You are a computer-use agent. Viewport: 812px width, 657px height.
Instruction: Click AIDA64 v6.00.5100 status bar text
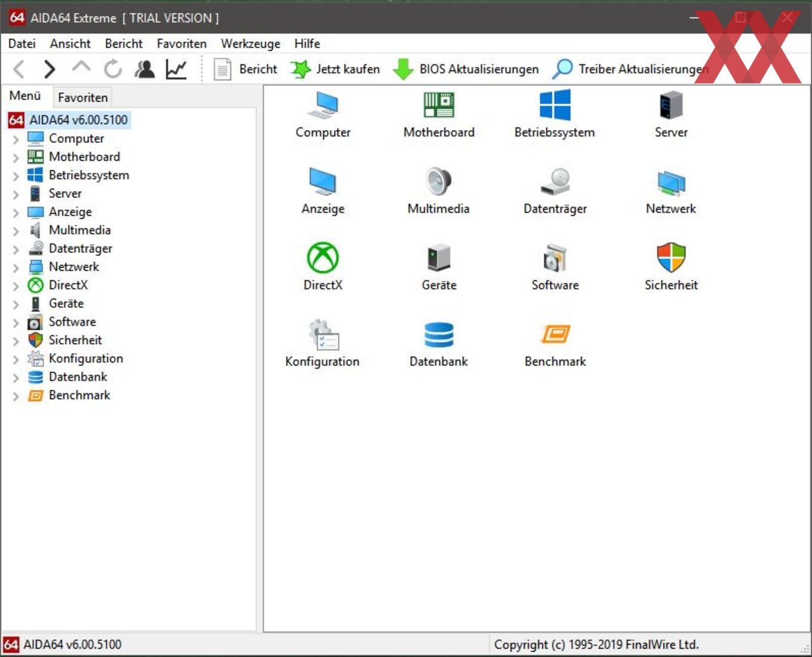pyautogui.click(x=72, y=644)
